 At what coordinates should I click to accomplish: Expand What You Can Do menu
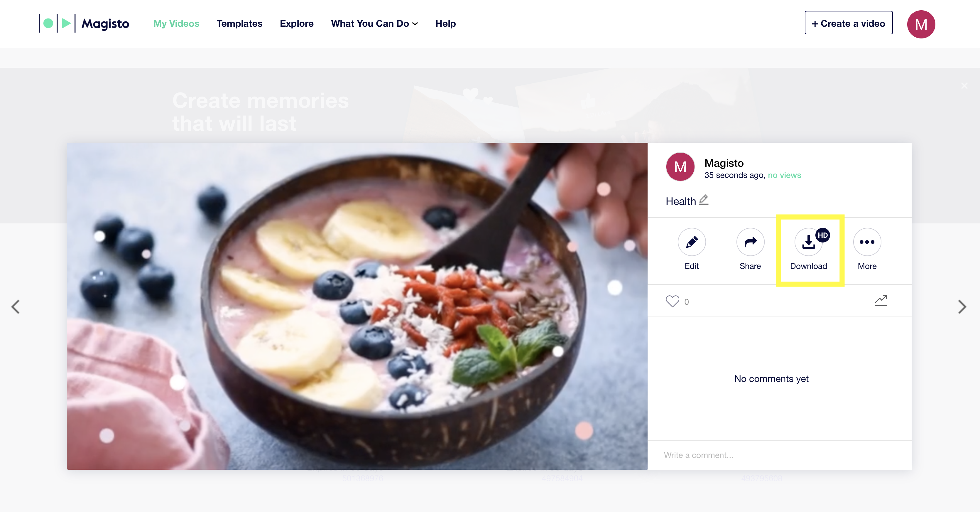[x=374, y=23]
